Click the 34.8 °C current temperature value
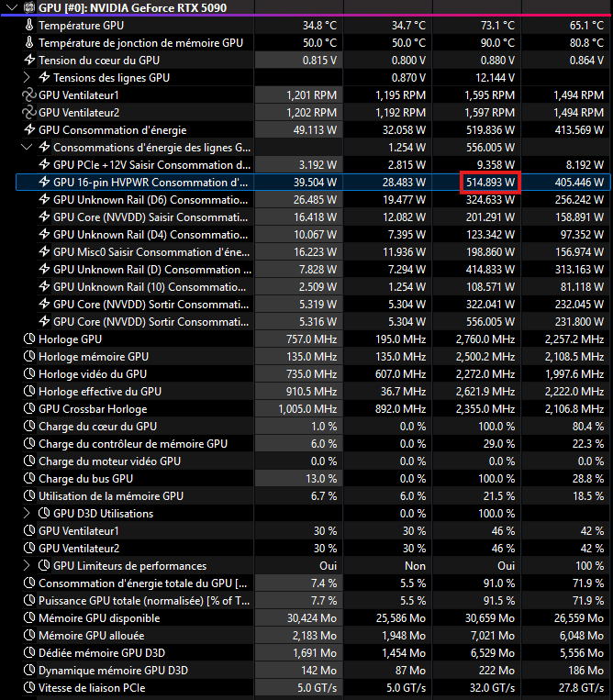 point(319,26)
